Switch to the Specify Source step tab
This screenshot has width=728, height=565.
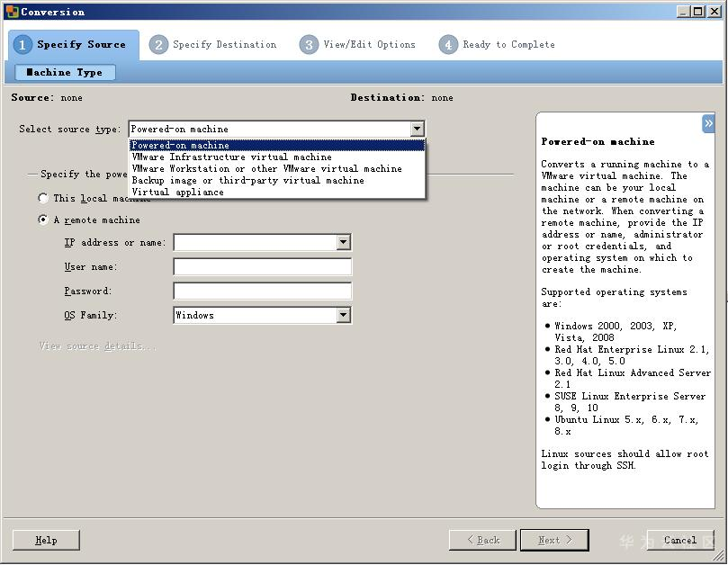coord(74,45)
